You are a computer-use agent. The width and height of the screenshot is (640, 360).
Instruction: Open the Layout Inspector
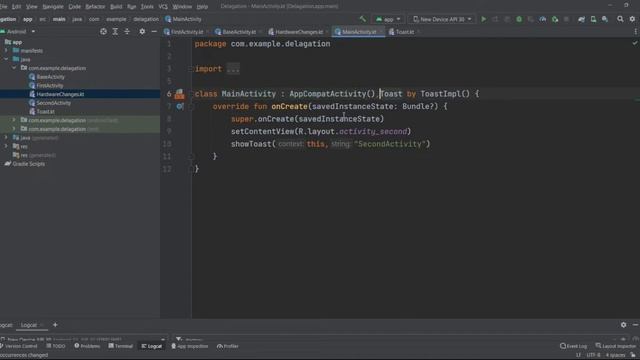tap(616, 346)
